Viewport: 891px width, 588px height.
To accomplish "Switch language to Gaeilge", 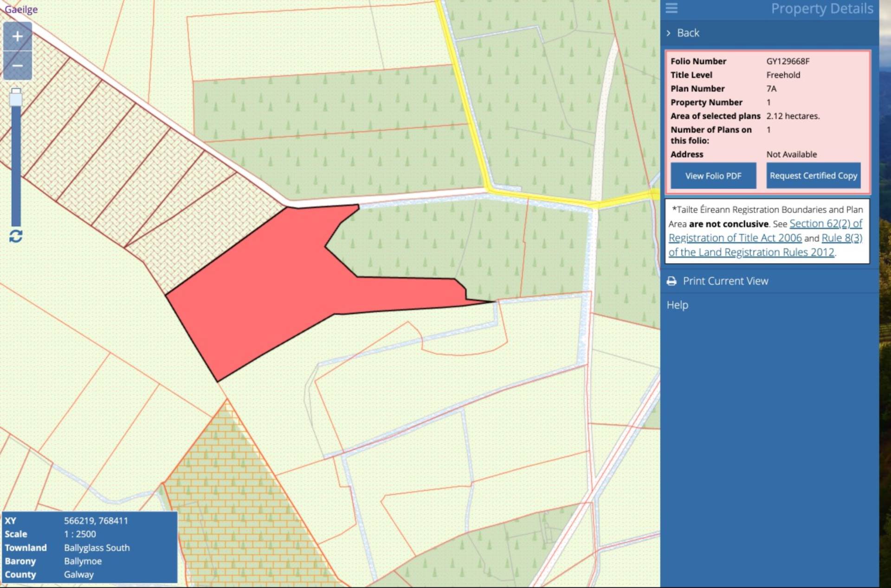I will (21, 9).
